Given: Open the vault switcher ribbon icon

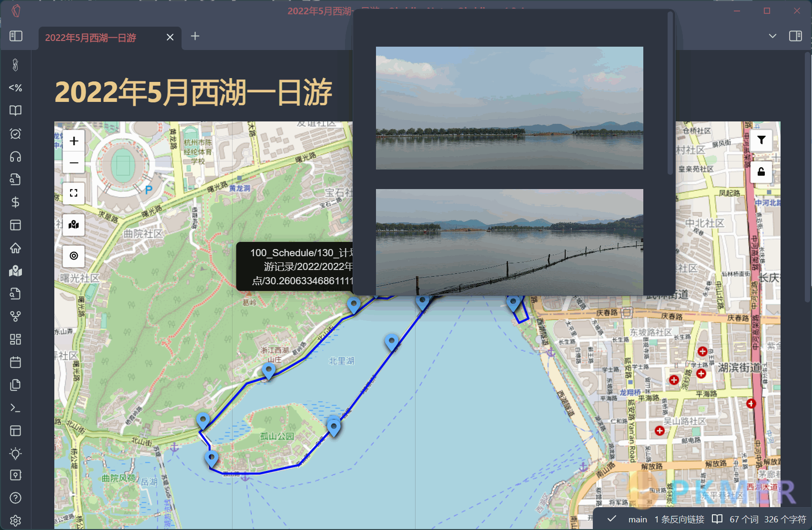Looking at the screenshot, I should pos(15,475).
